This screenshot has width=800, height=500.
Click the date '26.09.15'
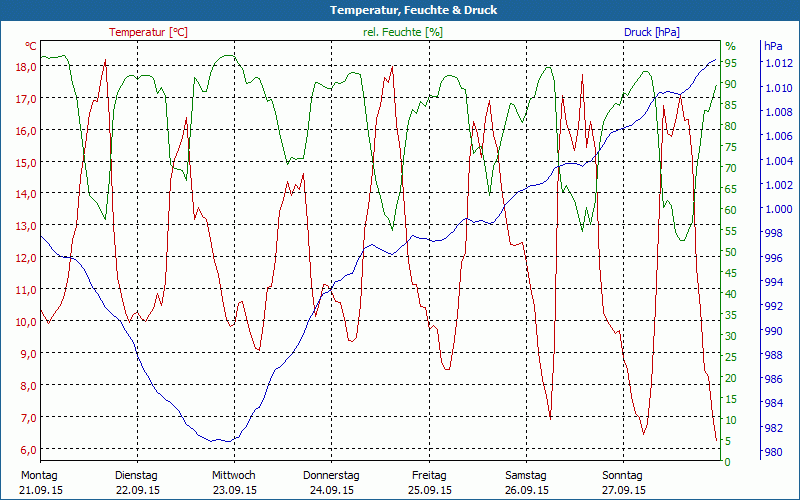click(527, 490)
